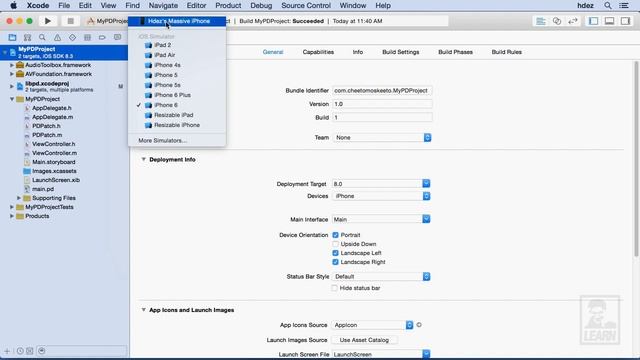Image resolution: width=640 pixels, height=360 pixels.
Task: Open the Find navigator
Action: [x=42, y=38]
